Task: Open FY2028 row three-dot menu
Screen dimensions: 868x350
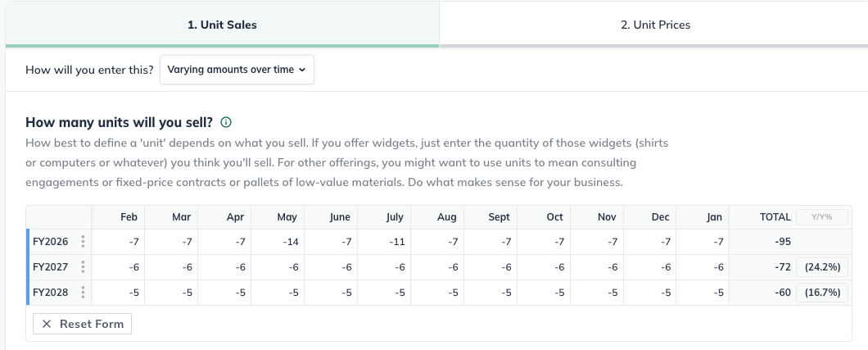Action: [x=83, y=293]
